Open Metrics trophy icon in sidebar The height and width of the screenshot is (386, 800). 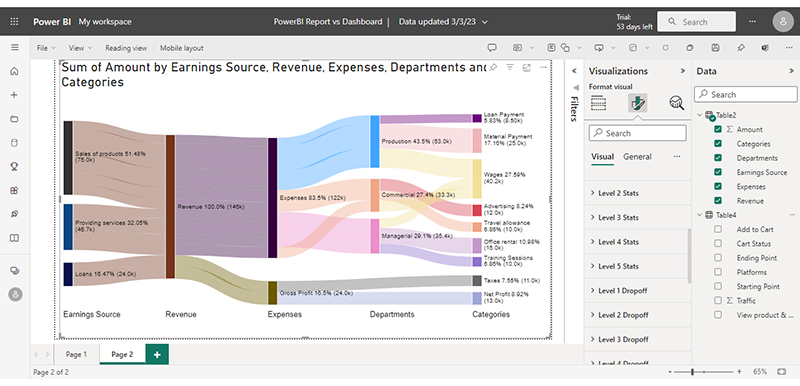click(14, 166)
